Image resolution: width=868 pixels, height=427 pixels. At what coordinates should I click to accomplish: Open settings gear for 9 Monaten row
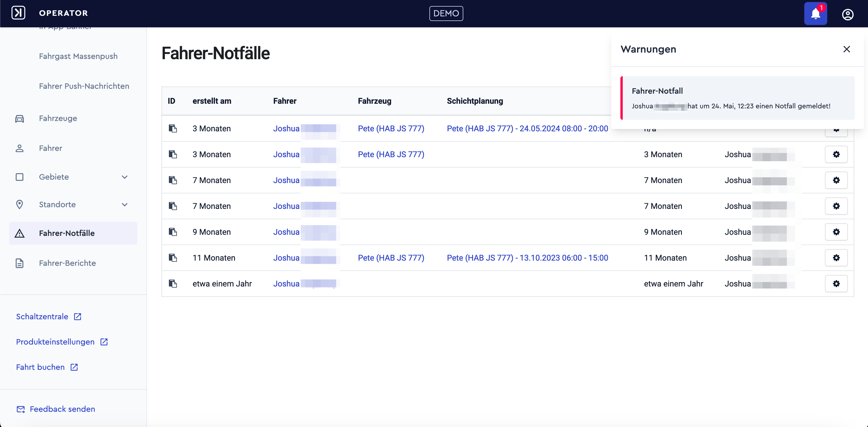[x=836, y=232]
